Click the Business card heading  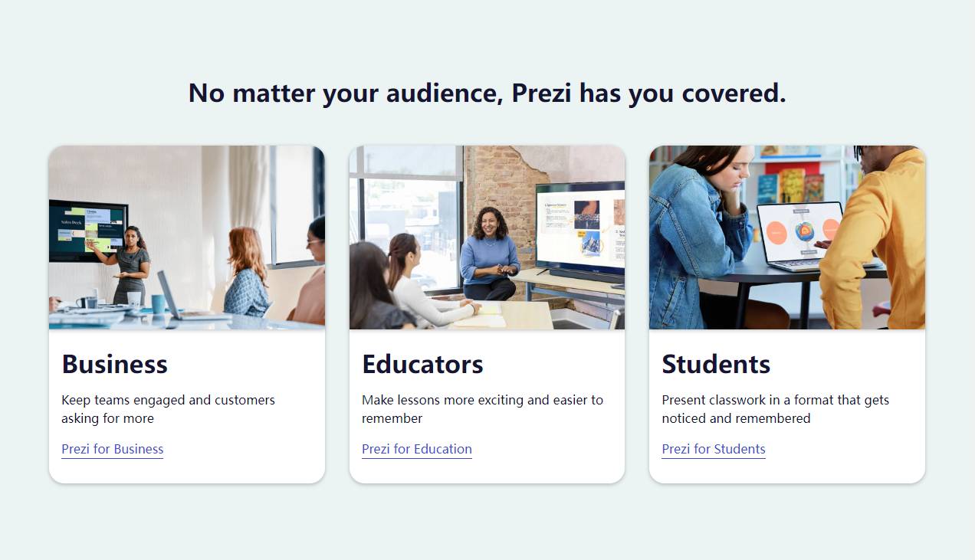tap(115, 364)
